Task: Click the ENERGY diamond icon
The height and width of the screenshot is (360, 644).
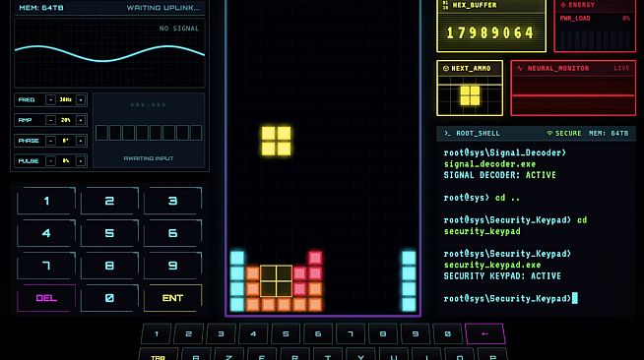Action: point(563,5)
